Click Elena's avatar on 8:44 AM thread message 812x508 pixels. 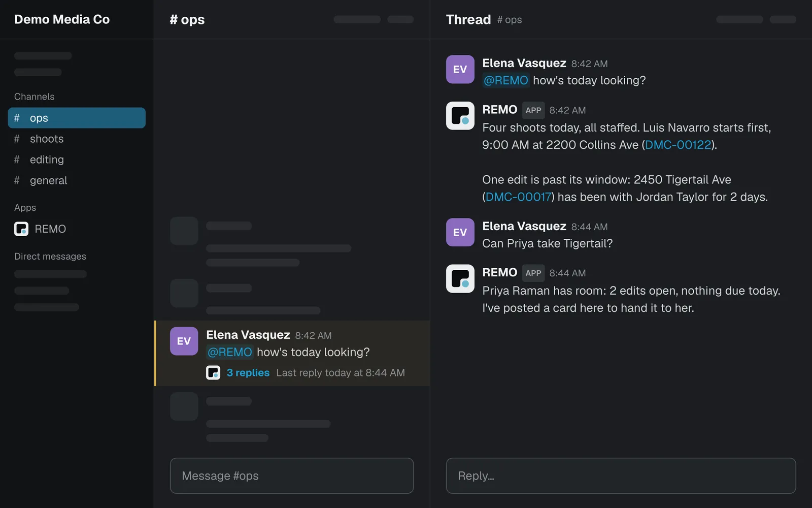[460, 232]
